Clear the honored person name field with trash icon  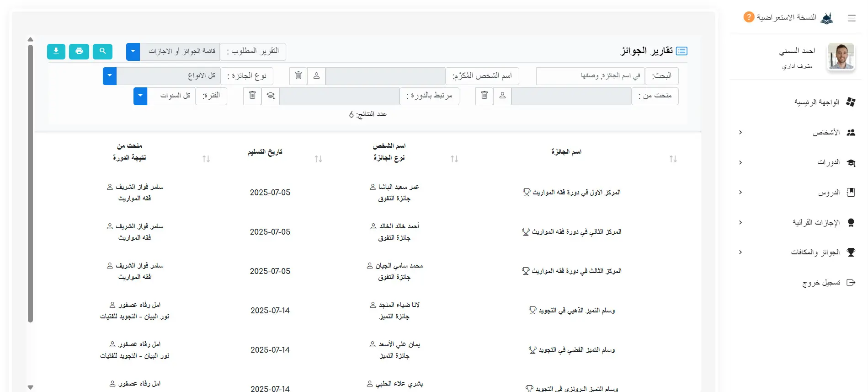coord(298,76)
